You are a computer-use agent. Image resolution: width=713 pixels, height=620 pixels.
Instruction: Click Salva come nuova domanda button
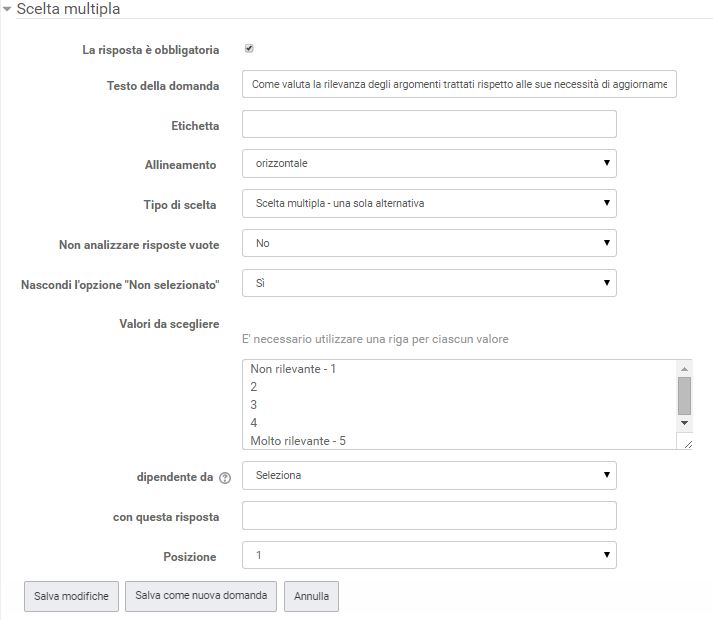201,596
